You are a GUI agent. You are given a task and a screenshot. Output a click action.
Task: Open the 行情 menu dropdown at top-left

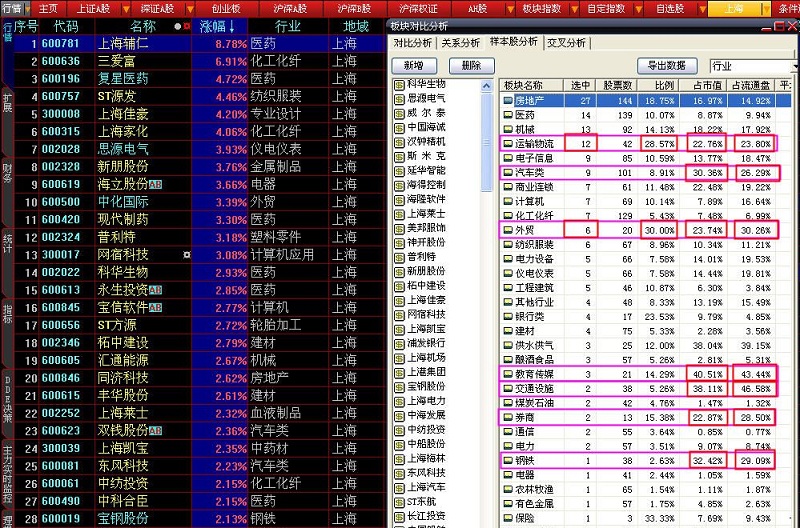click(x=27, y=9)
